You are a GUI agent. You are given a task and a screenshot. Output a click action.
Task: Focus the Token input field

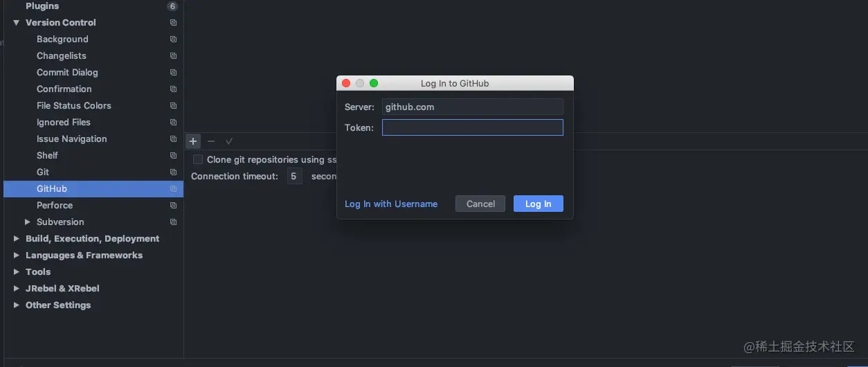click(x=473, y=127)
